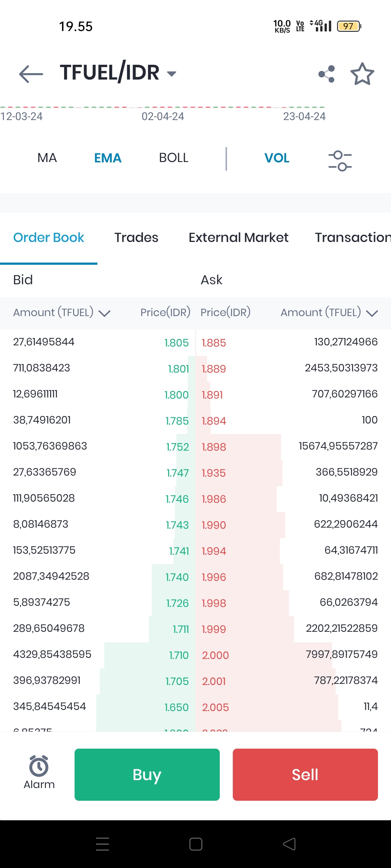Toggle the MA indicator
Image resolution: width=391 pixels, height=868 pixels.
coord(47,158)
